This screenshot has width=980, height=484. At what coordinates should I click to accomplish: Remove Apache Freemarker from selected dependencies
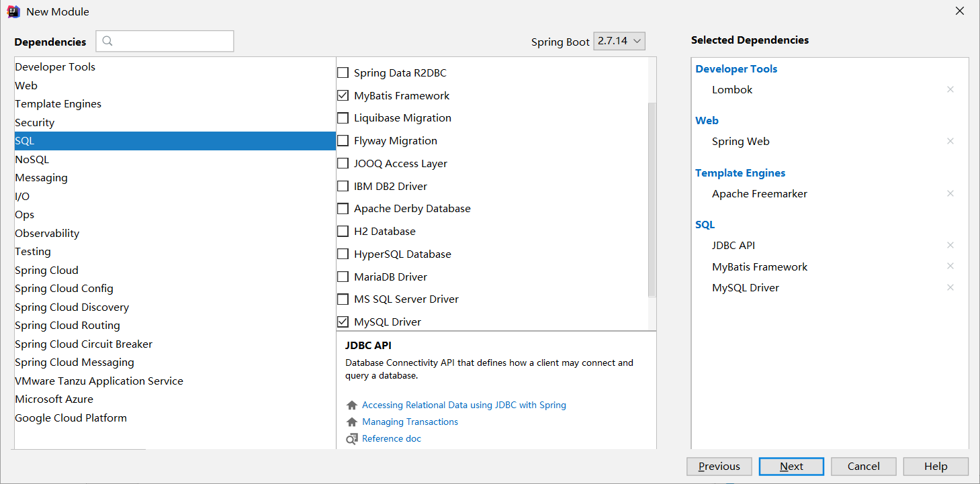click(x=950, y=193)
